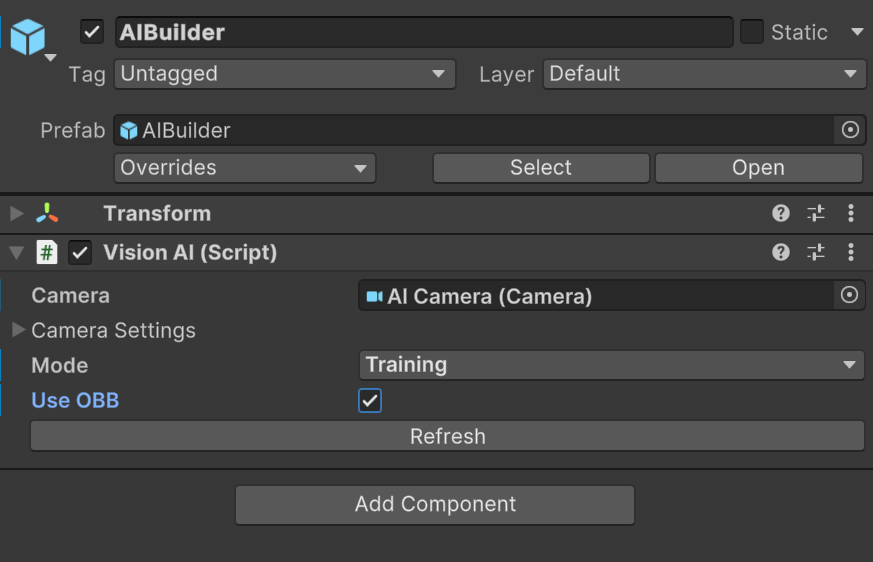Open Vision AI help reference icon
The image size is (873, 562).
(x=781, y=253)
